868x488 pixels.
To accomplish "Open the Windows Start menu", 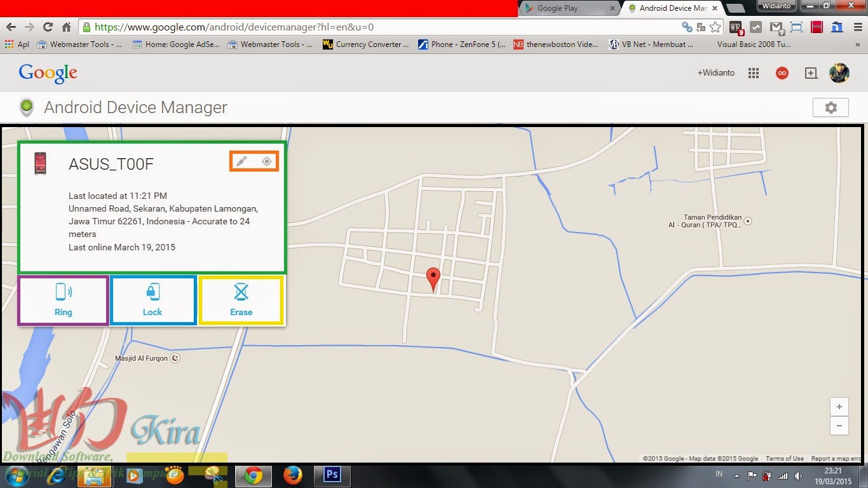I will click(17, 475).
